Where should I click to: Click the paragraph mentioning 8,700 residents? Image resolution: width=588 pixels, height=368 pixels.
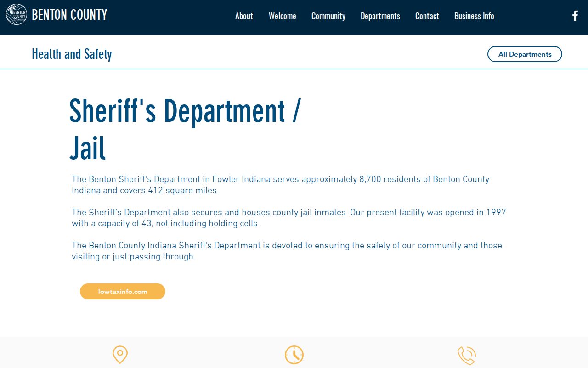(280, 184)
